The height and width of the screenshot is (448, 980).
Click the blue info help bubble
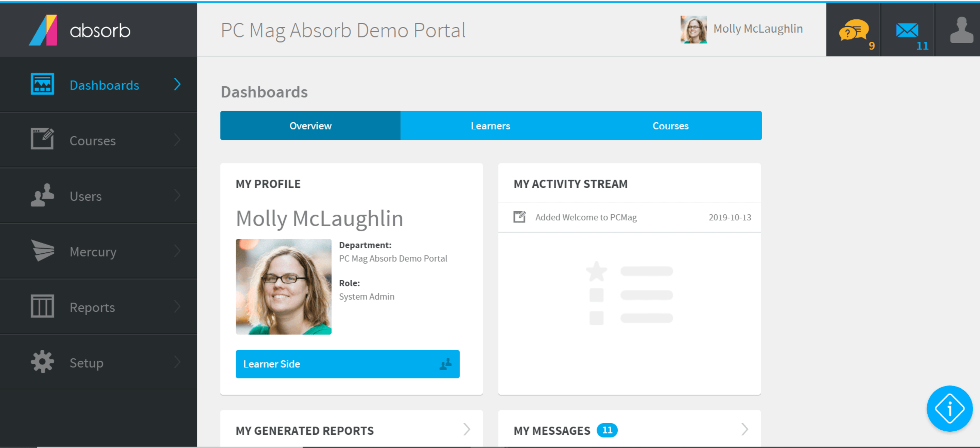950,408
